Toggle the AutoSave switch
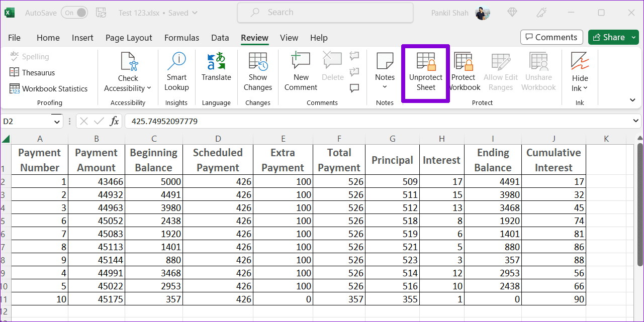This screenshot has width=644, height=322. 74,13
